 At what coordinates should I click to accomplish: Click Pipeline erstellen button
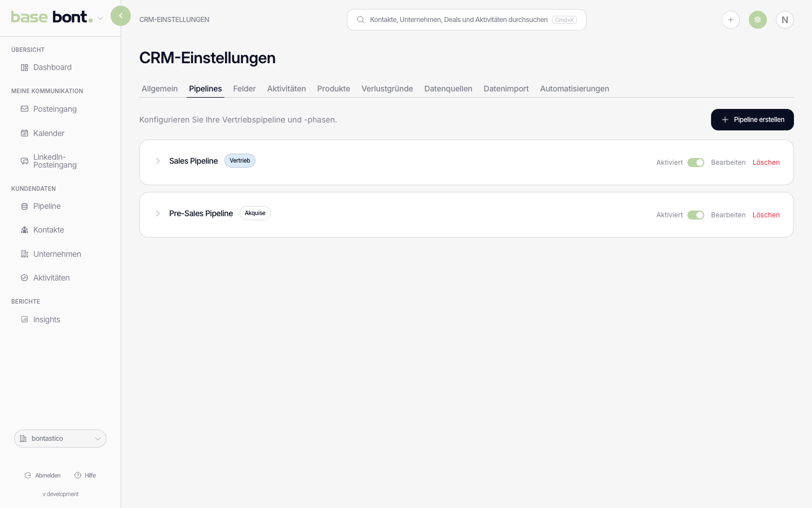[x=752, y=120]
